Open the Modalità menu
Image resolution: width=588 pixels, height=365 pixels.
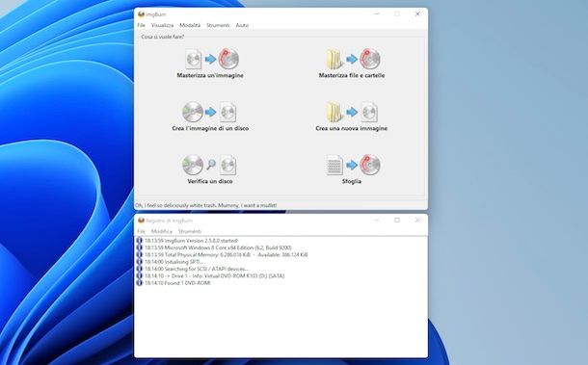click(x=190, y=25)
